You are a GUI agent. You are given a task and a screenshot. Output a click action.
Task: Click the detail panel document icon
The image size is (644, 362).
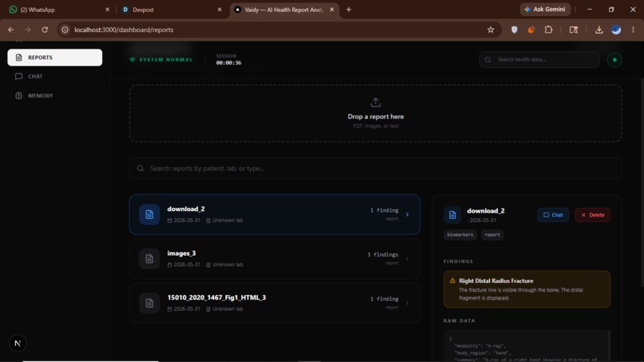pyautogui.click(x=452, y=215)
